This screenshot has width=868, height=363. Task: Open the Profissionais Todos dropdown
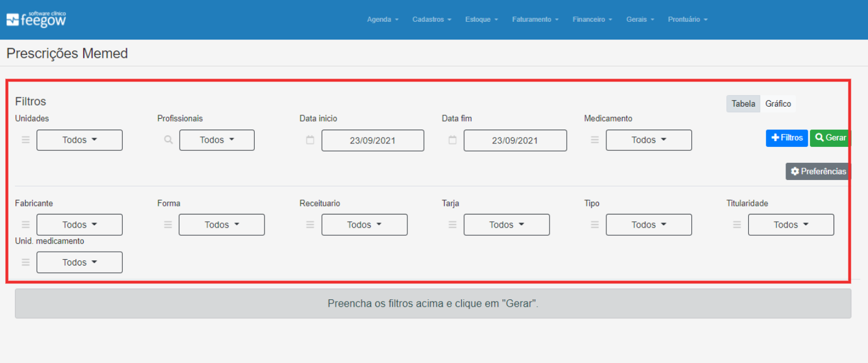pyautogui.click(x=217, y=140)
